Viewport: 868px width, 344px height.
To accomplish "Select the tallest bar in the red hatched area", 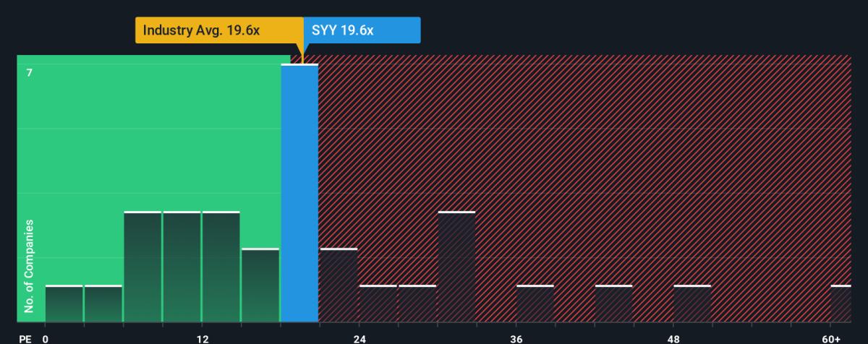I will pos(456,267).
